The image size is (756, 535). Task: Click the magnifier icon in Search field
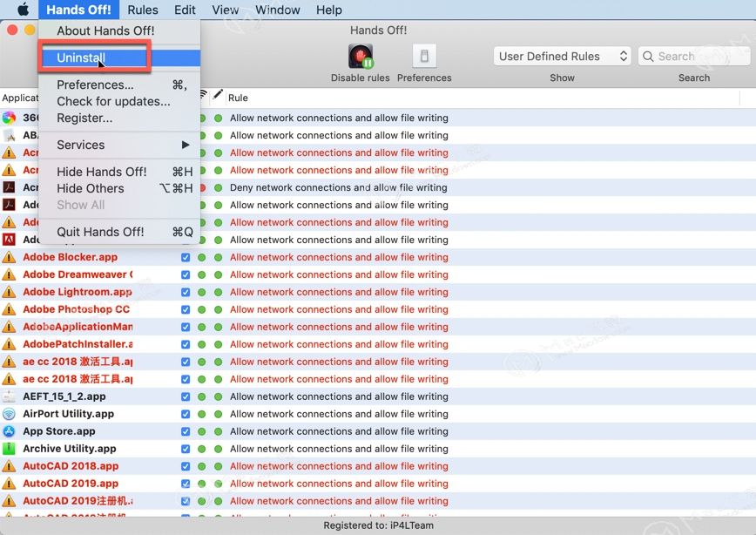(649, 57)
